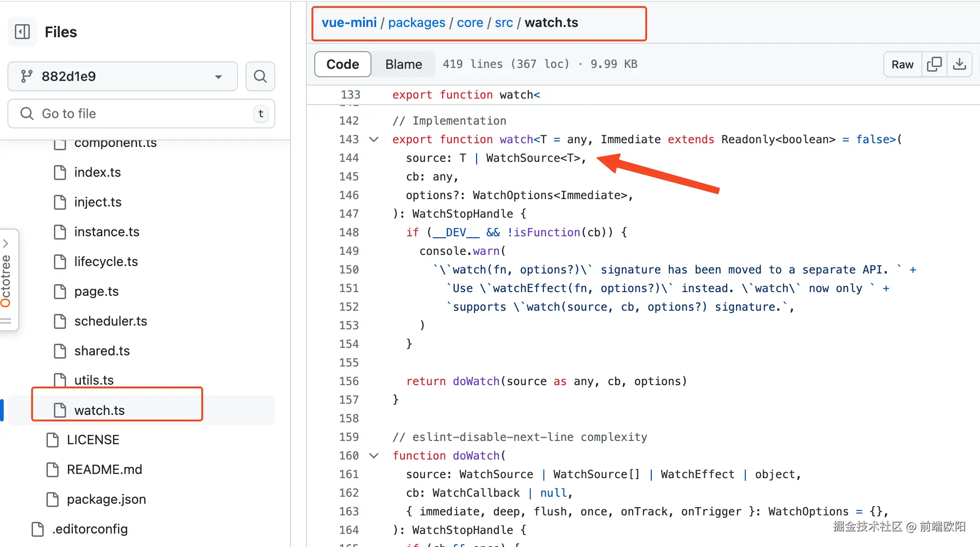This screenshot has width=980, height=547.
Task: Click the LICENSE file icon
Action: [x=53, y=440]
